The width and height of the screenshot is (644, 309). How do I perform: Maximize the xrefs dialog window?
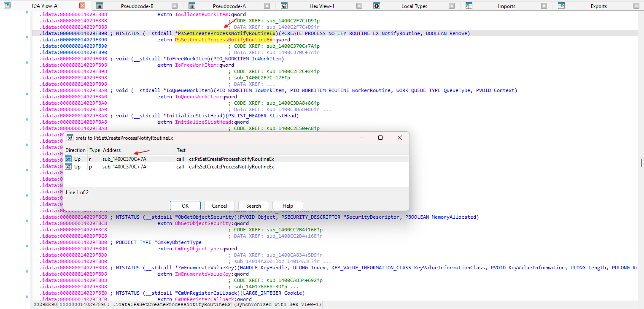[380, 138]
